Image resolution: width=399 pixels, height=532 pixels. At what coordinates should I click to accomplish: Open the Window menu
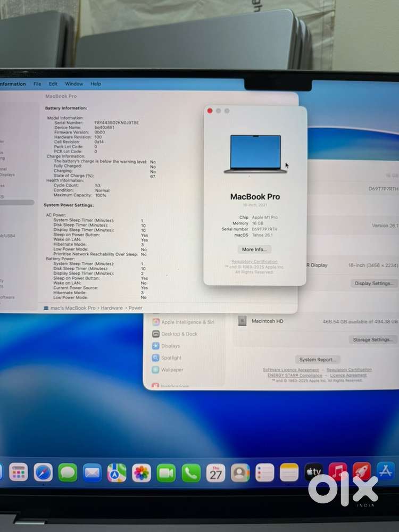tap(74, 84)
